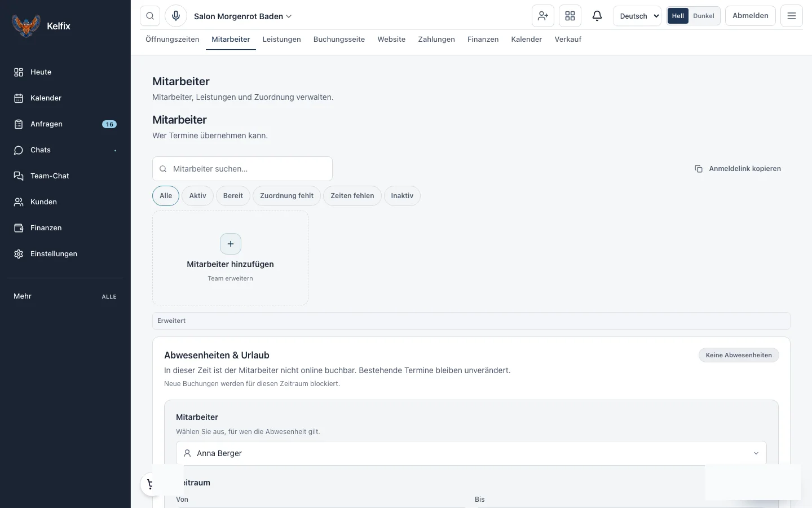This screenshot has width=812, height=508.
Task: Open the Website tab
Action: tap(391, 40)
